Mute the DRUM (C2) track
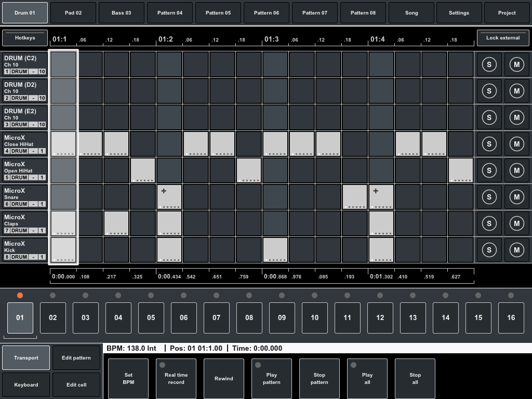This screenshot has height=399, width=532. 517,64
